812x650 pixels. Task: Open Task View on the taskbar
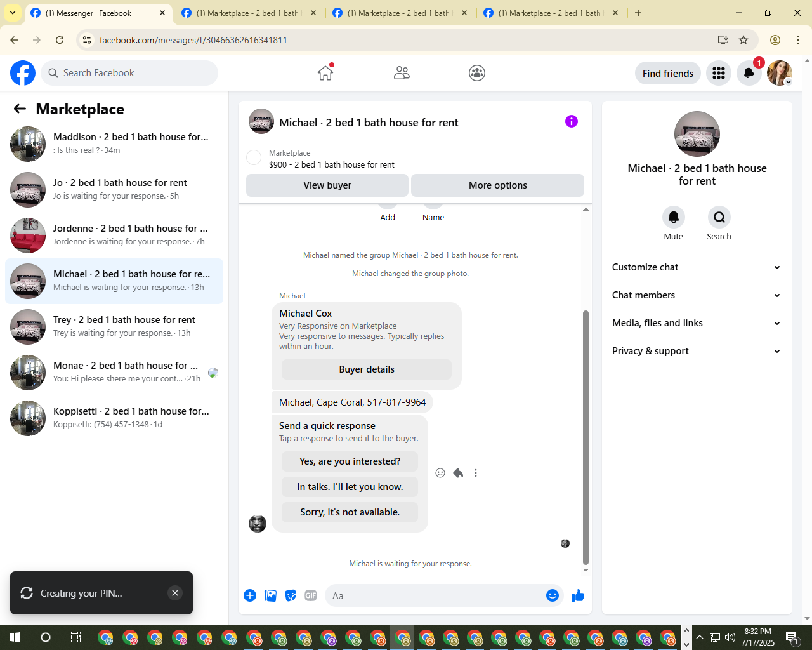coord(76,637)
